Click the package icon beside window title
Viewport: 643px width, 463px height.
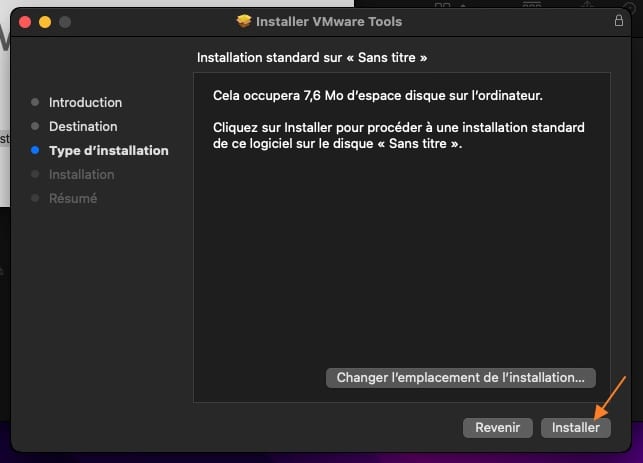(x=244, y=21)
